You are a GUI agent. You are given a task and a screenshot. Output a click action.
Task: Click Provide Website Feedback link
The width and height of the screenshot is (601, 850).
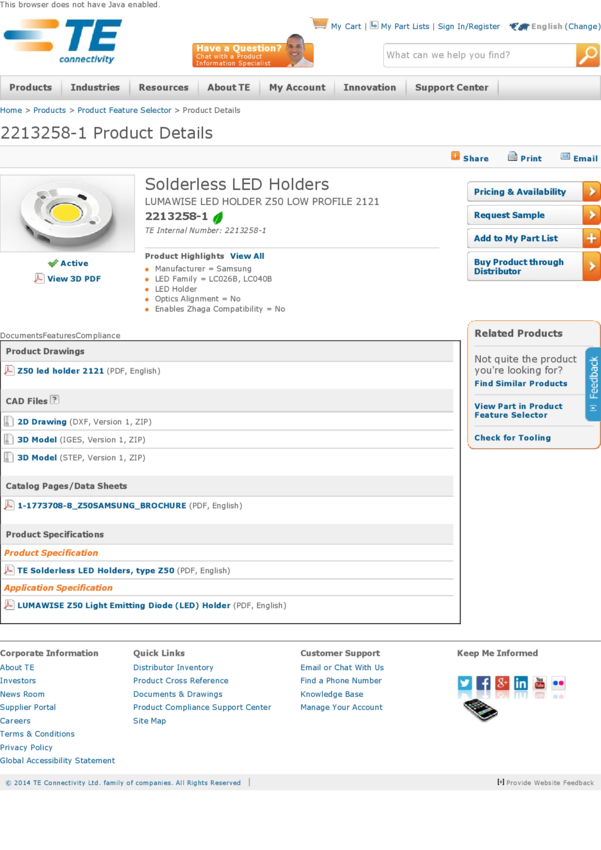tap(550, 782)
